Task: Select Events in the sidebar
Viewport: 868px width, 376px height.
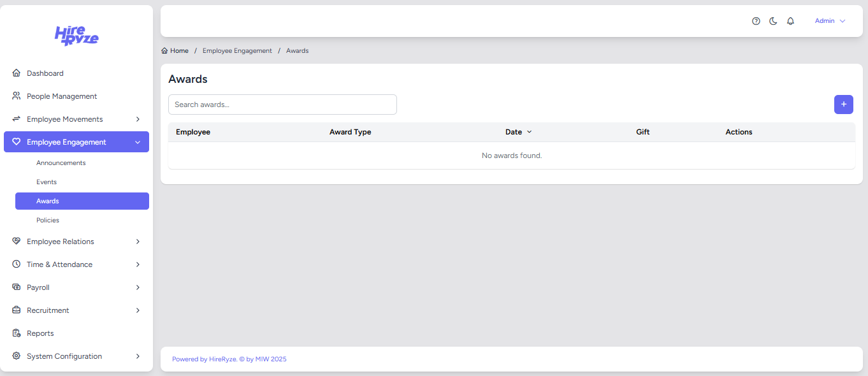Action: click(x=47, y=182)
